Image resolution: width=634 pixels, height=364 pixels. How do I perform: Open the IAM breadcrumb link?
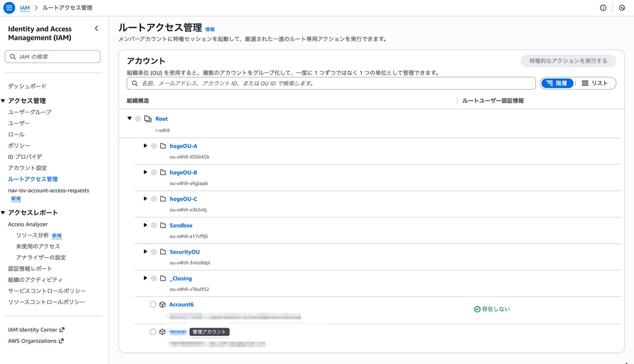[24, 7]
